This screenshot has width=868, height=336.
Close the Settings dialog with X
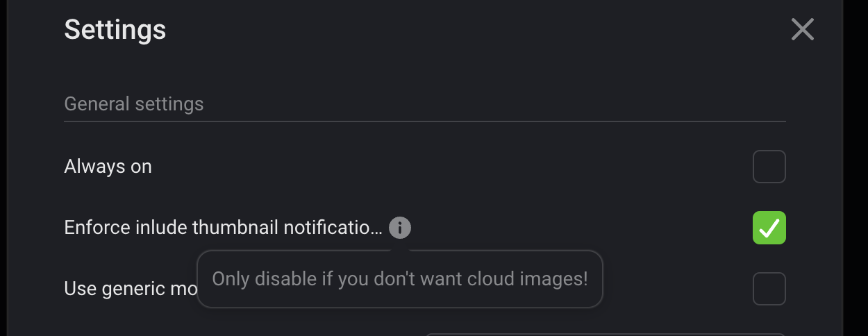(x=802, y=29)
